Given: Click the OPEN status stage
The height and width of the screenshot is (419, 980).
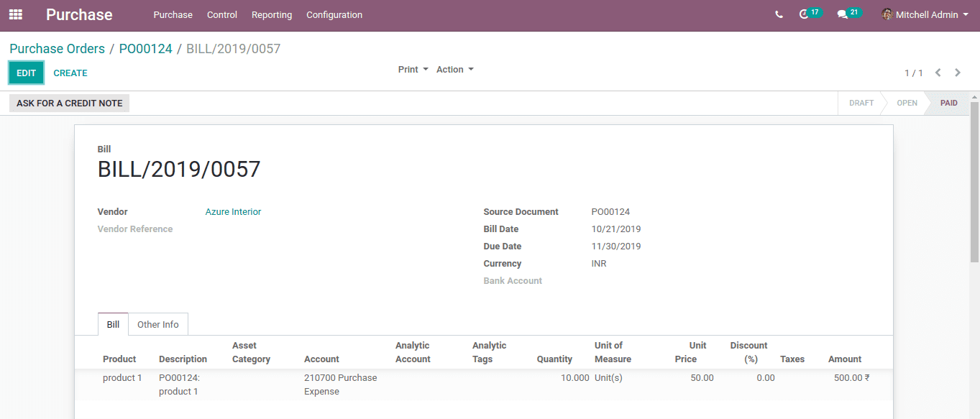Looking at the screenshot, I should [907, 103].
